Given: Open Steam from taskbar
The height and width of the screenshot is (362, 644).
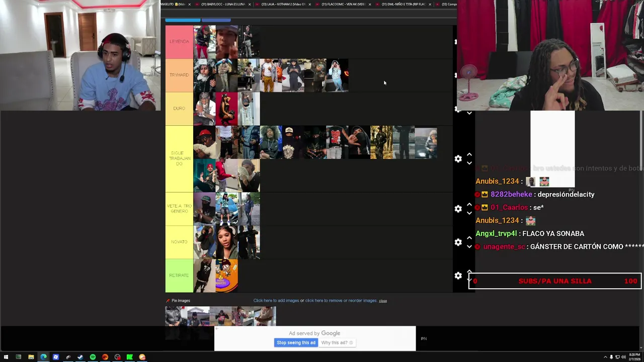Looking at the screenshot, I should point(80,357).
